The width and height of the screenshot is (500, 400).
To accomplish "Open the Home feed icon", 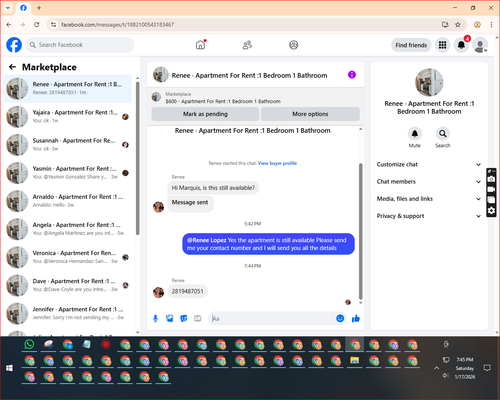I will coord(201,45).
